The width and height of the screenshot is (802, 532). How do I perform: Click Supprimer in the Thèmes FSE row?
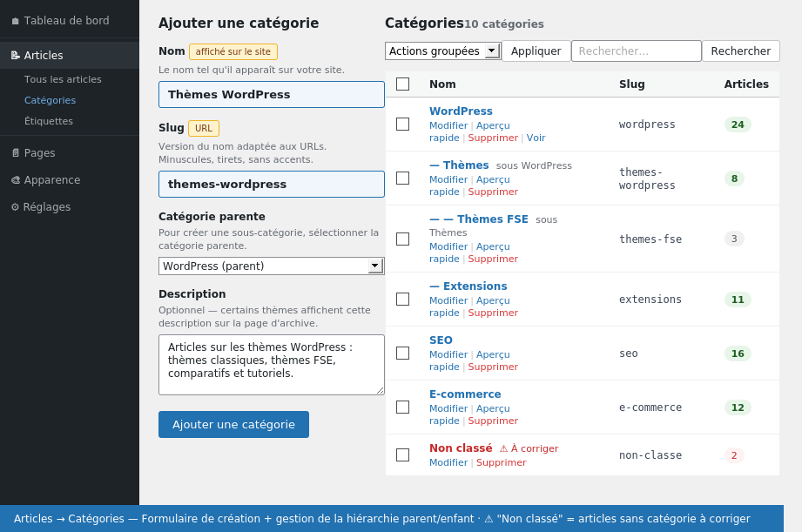(493, 259)
